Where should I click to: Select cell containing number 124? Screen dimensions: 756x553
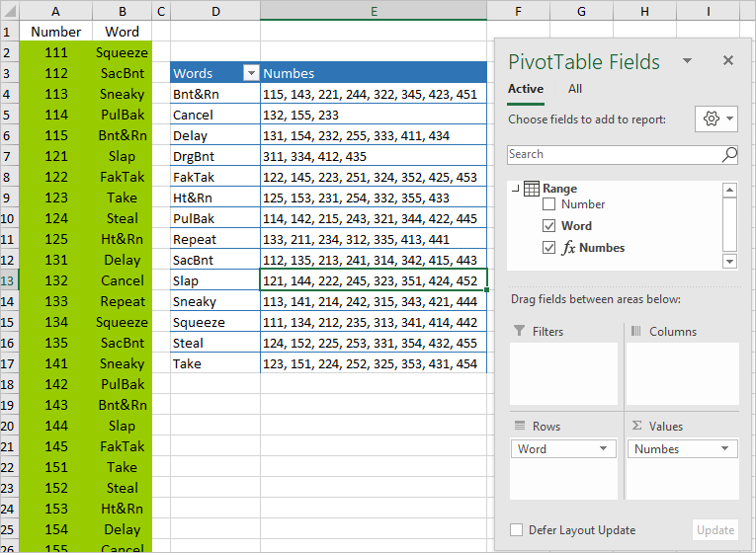[55, 218]
